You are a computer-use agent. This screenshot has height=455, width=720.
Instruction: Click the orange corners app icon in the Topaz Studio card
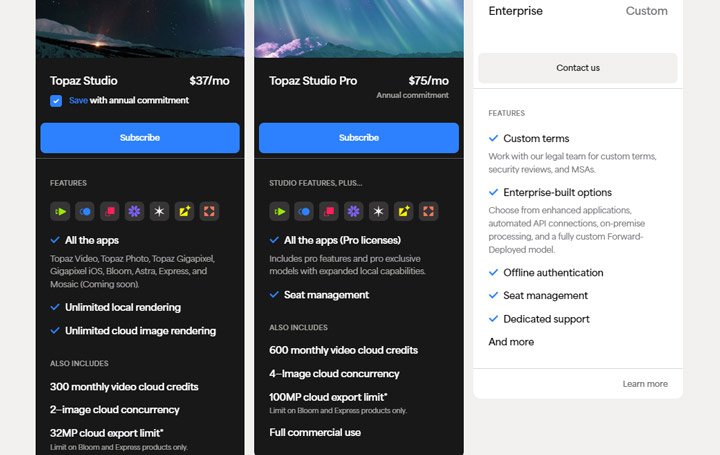(209, 212)
